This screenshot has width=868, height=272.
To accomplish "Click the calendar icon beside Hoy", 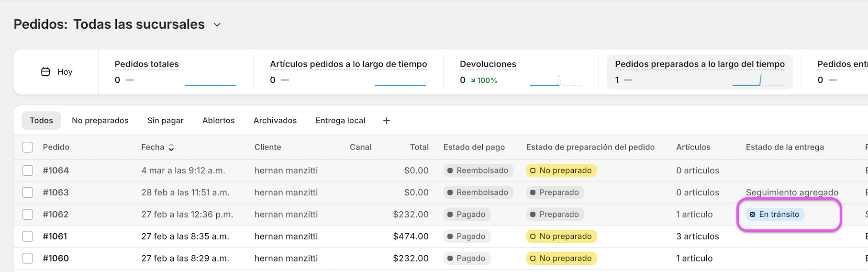I will tap(45, 72).
